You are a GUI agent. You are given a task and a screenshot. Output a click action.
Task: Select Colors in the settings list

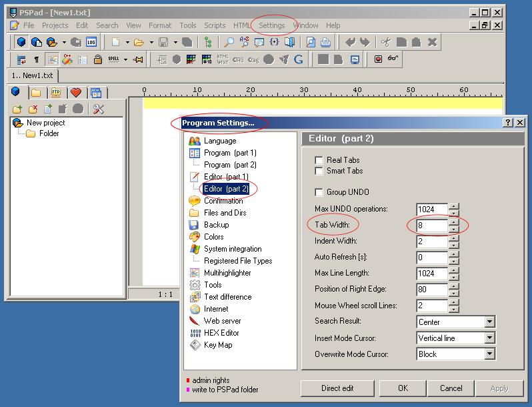[x=214, y=237]
